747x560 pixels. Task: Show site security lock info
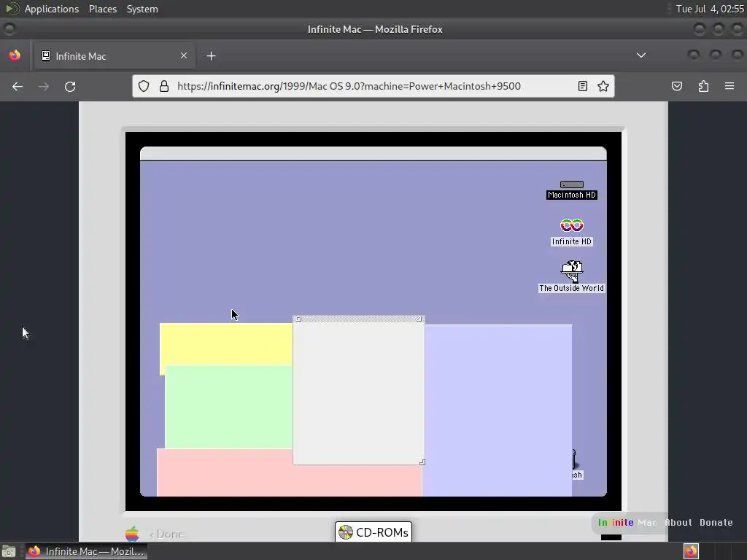click(x=164, y=86)
